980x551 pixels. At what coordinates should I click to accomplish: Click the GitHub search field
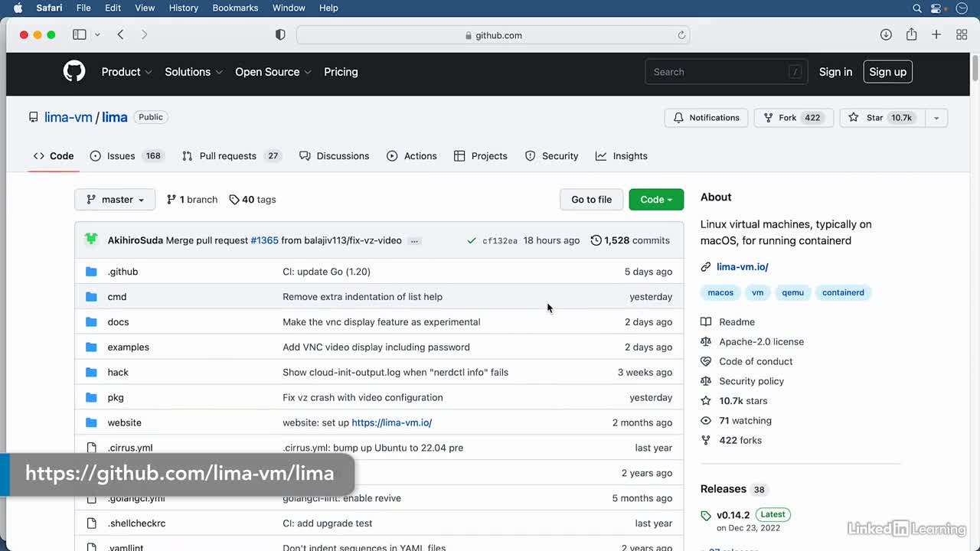tap(725, 72)
